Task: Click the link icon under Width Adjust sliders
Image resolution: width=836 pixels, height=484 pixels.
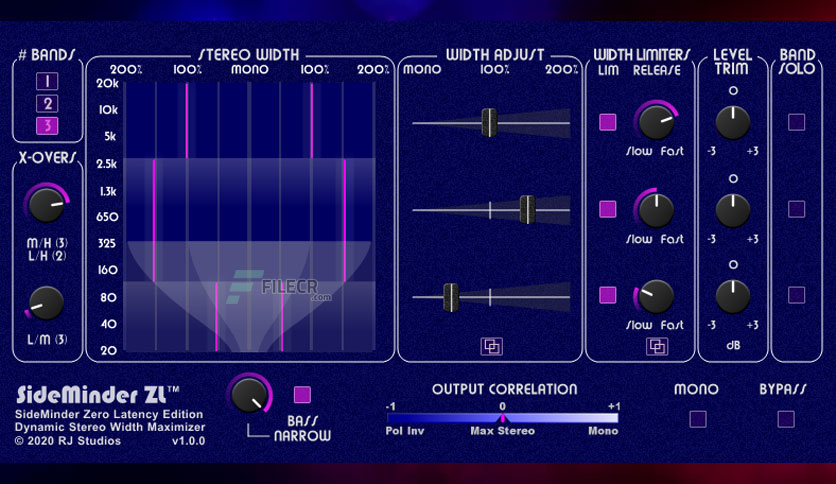Action: point(492,346)
